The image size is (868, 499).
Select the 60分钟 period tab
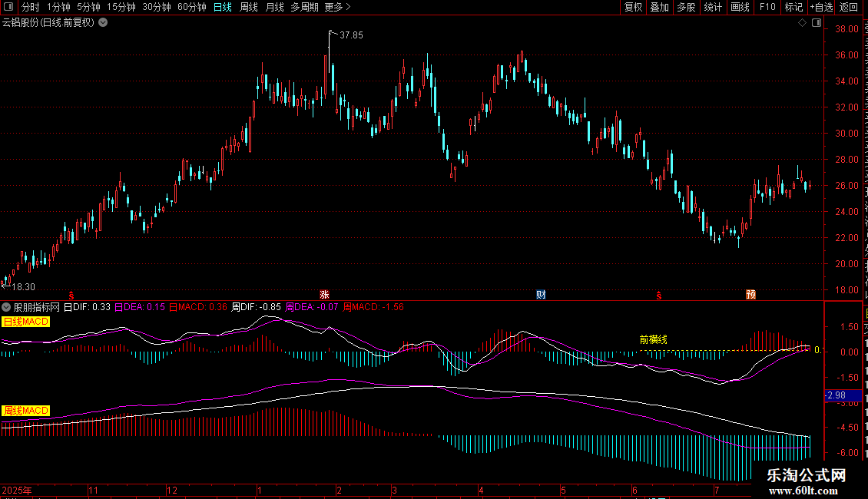pyautogui.click(x=191, y=7)
